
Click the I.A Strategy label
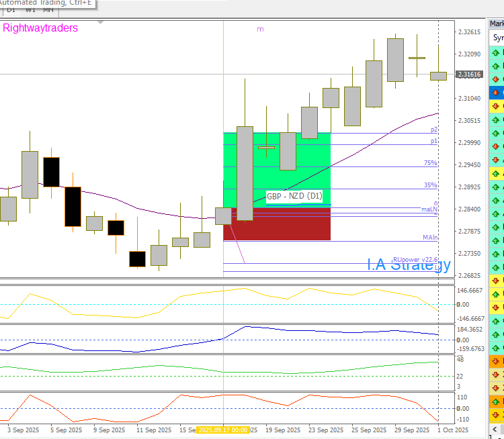[409, 264]
